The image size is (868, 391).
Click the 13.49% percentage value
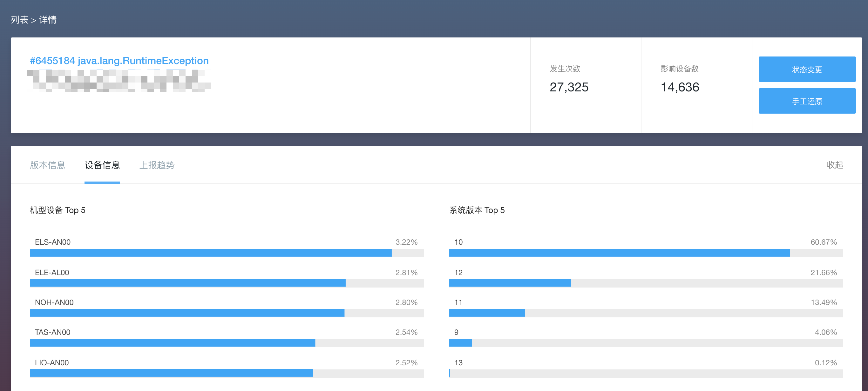824,302
